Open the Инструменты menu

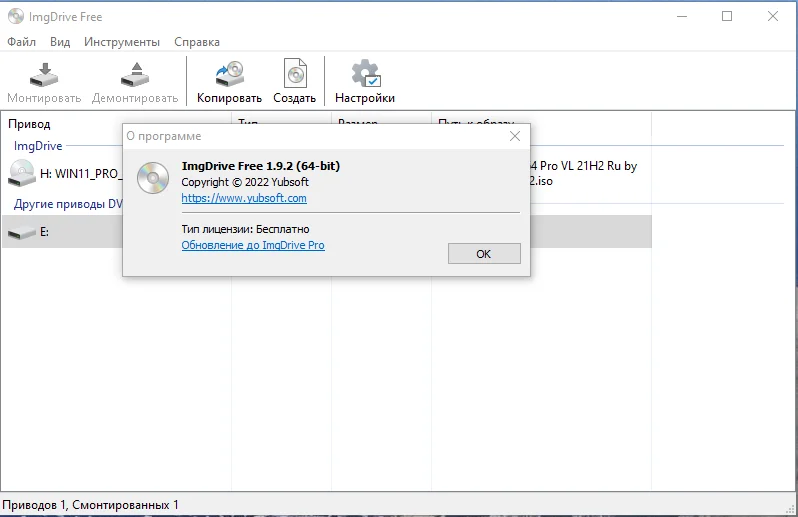point(122,42)
